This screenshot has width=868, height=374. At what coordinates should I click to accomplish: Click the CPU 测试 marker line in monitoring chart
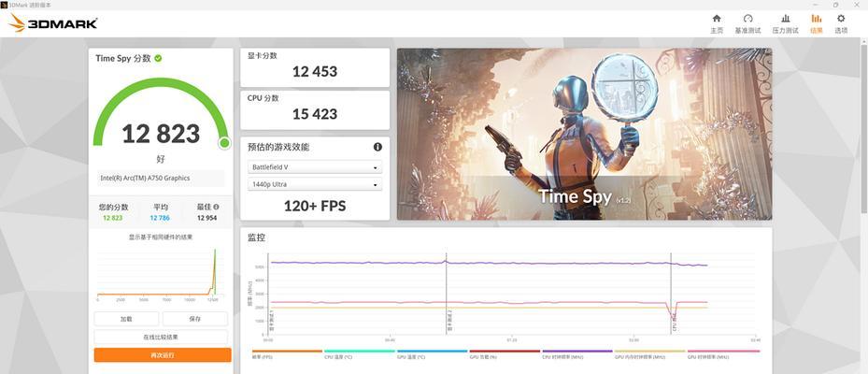671,294
